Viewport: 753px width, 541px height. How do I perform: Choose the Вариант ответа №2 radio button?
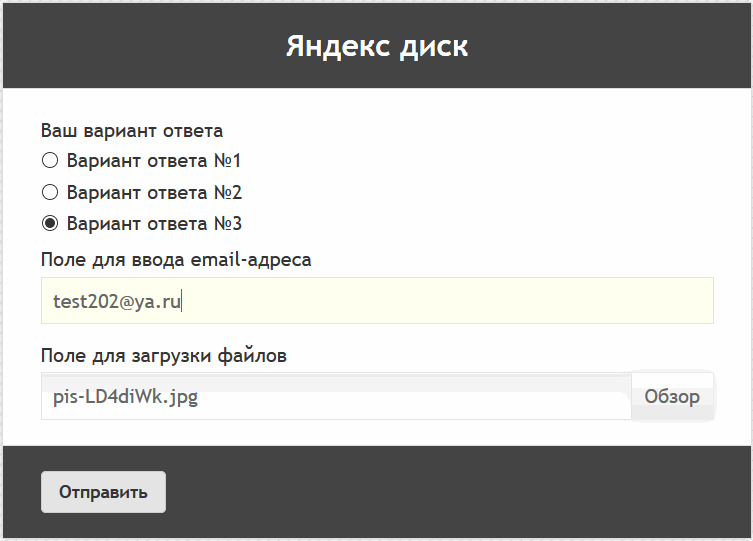50,192
